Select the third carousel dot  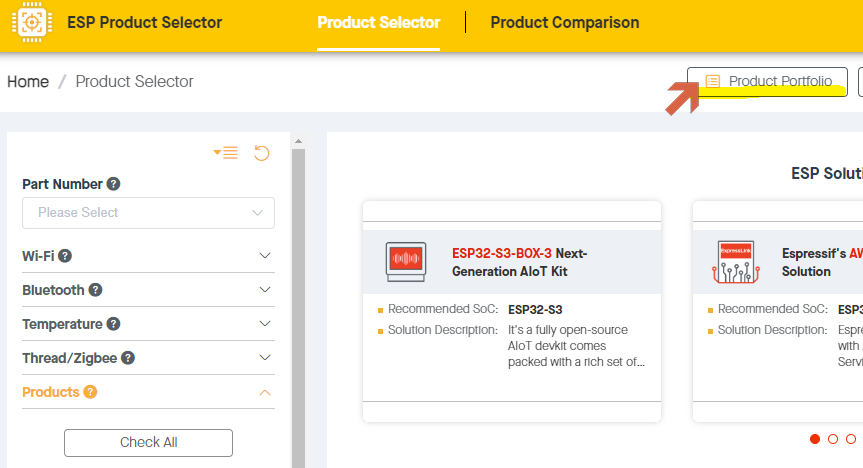click(851, 439)
